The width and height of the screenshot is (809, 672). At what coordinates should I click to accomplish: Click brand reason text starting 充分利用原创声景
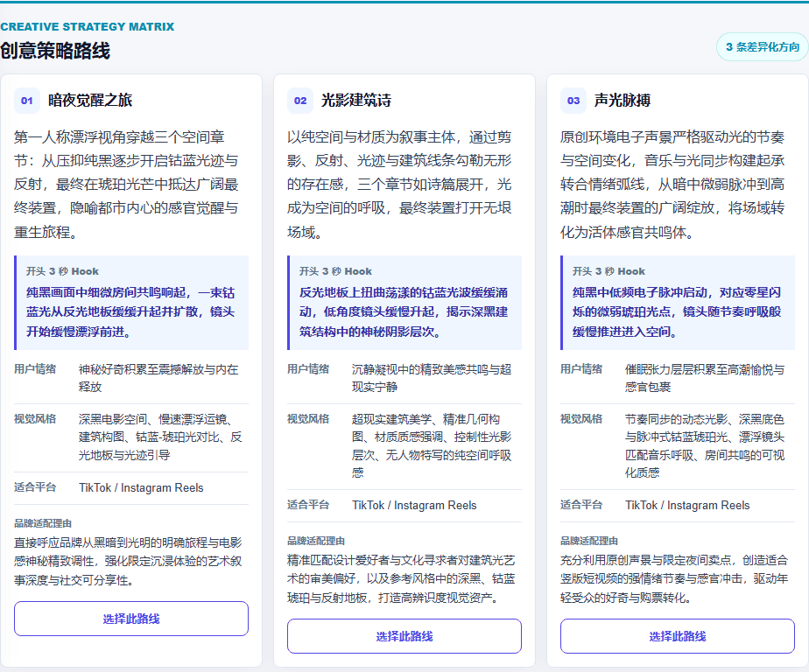674,578
